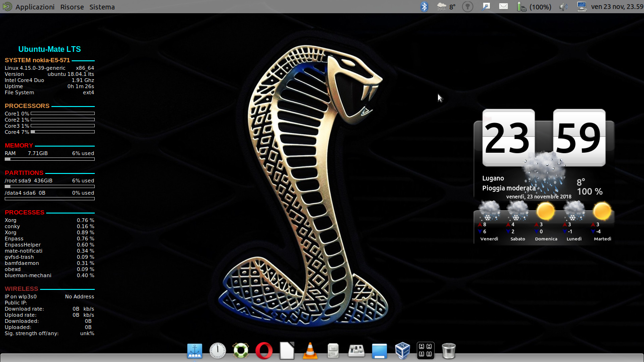The width and height of the screenshot is (644, 362).
Task: Click the panel clock 'ven 23 nov, 23.59'
Action: [x=617, y=7]
